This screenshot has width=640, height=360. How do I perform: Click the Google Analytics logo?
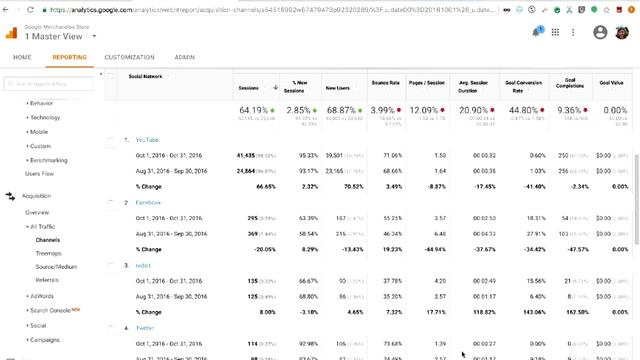[x=11, y=33]
